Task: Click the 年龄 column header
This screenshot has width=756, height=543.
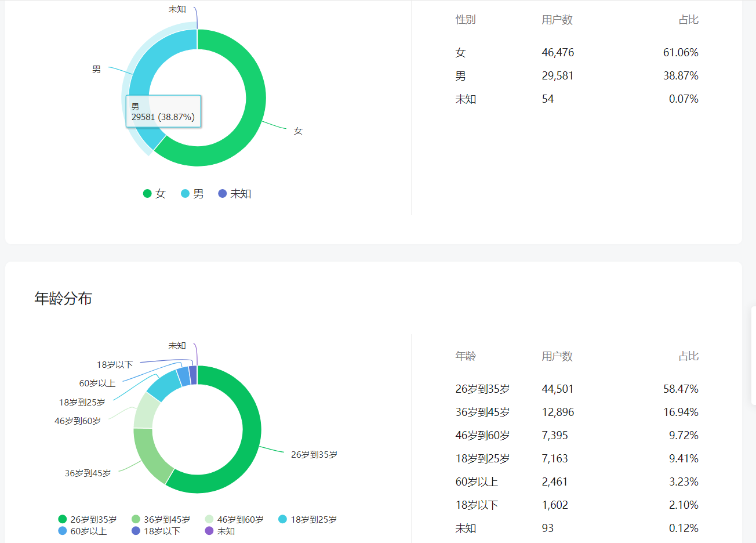Action: 466,356
